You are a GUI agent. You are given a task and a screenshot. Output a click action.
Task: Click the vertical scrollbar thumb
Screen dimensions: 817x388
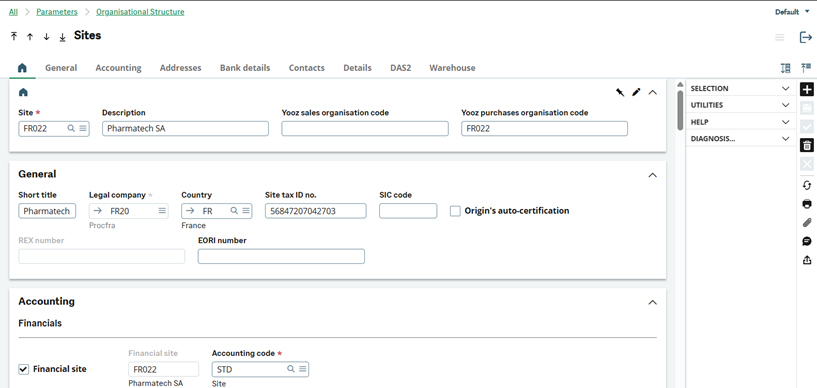click(x=680, y=110)
